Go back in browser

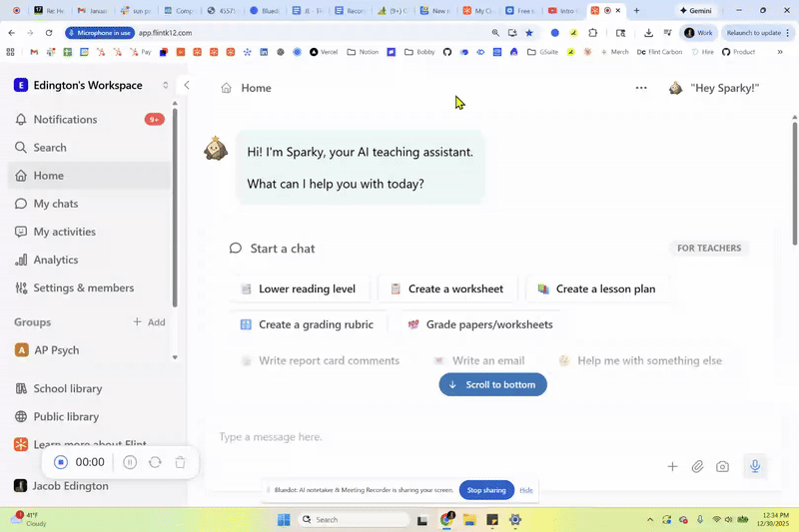(x=12, y=33)
